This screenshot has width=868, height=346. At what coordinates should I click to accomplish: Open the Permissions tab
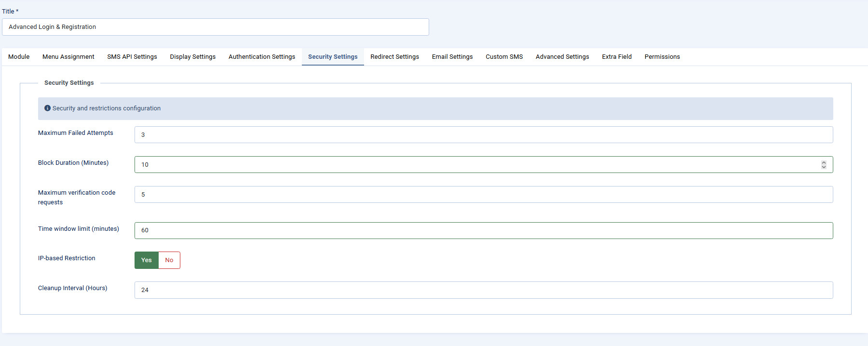(662, 57)
